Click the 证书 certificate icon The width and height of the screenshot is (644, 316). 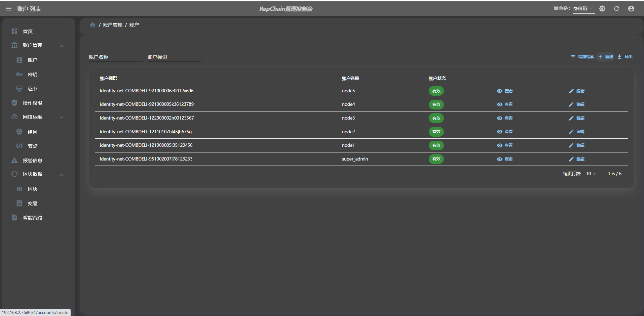coord(20,89)
